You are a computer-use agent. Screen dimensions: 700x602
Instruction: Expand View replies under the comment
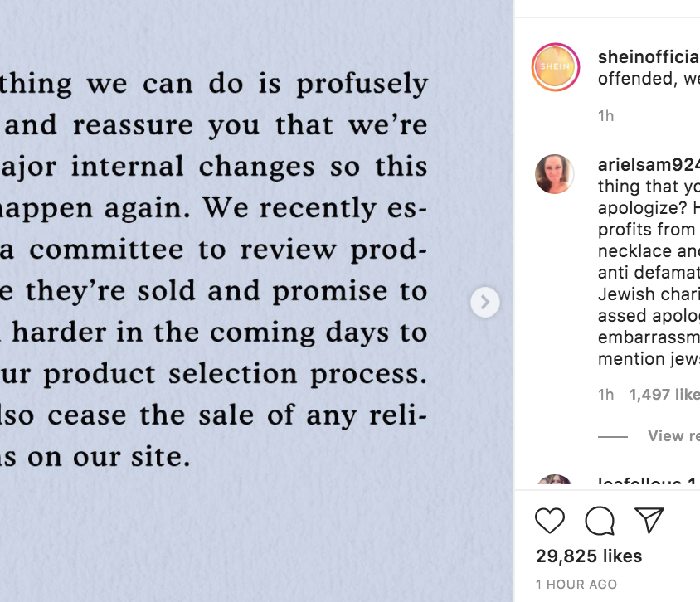click(673, 436)
